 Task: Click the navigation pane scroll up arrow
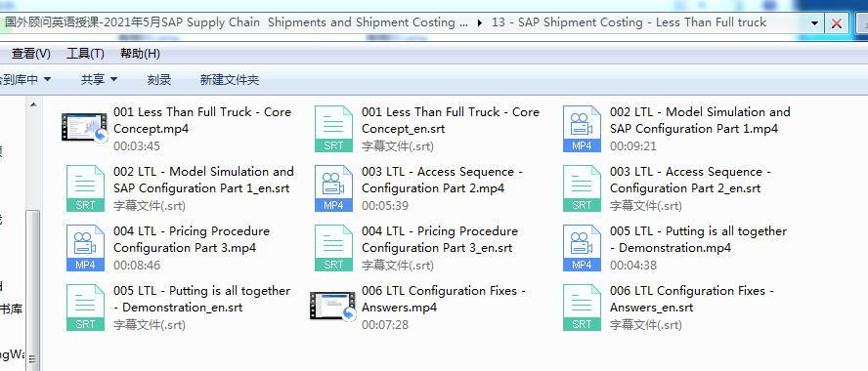tap(33, 104)
